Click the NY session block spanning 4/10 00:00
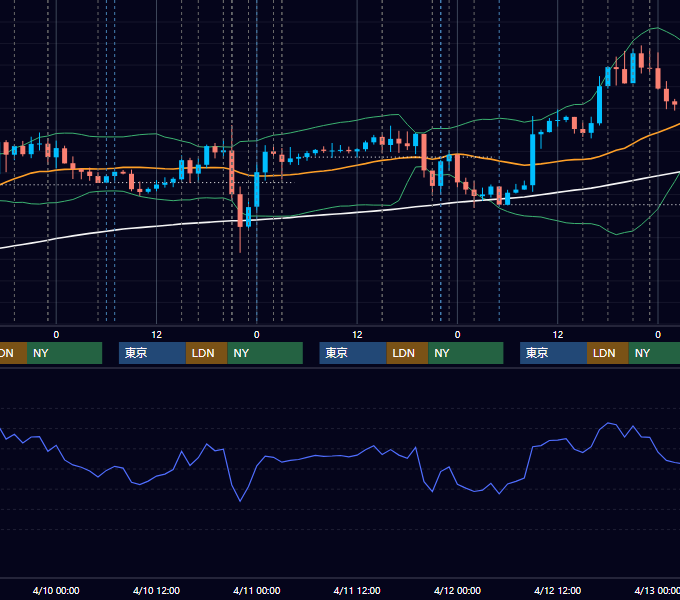This screenshot has height=600, width=680. coord(64,353)
